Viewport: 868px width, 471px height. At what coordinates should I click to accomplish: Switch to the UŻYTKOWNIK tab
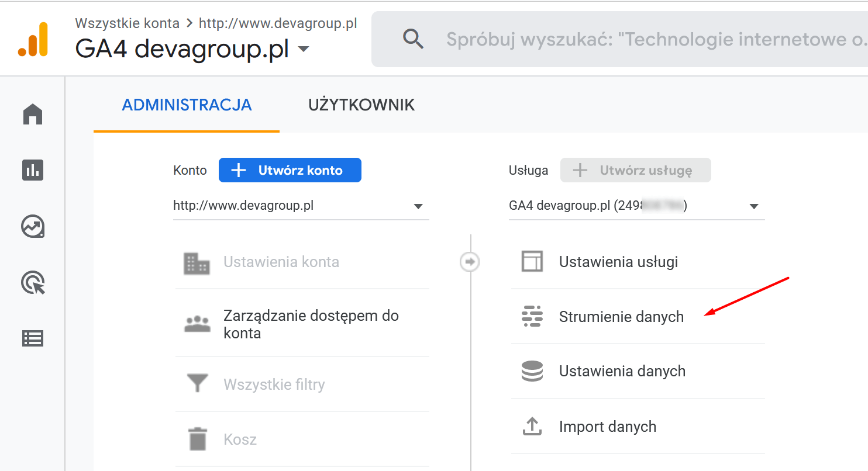pyautogui.click(x=361, y=105)
